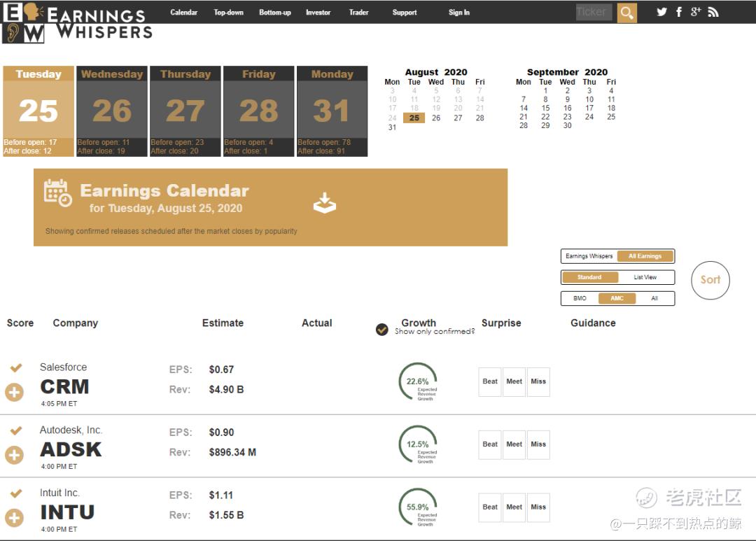Open the Calendar menu
Screen dimensions: 756x541
[x=183, y=13]
